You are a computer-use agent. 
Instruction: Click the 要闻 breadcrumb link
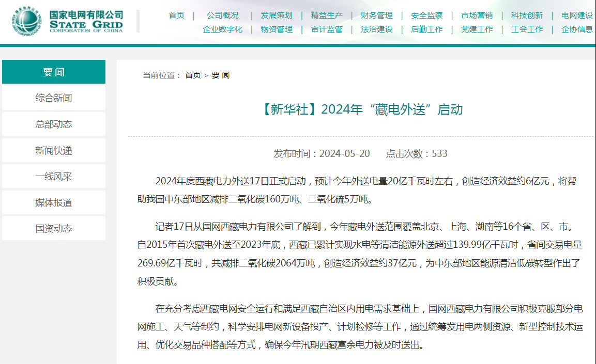pyautogui.click(x=221, y=75)
